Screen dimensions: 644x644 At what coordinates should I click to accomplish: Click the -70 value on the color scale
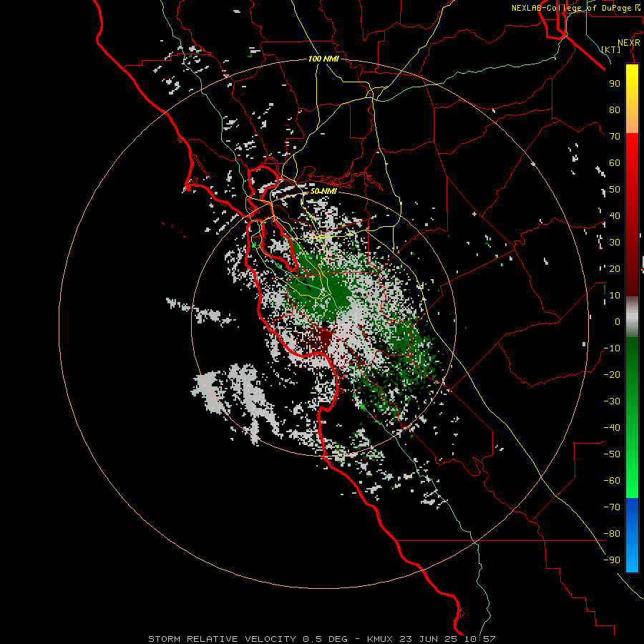pyautogui.click(x=612, y=507)
